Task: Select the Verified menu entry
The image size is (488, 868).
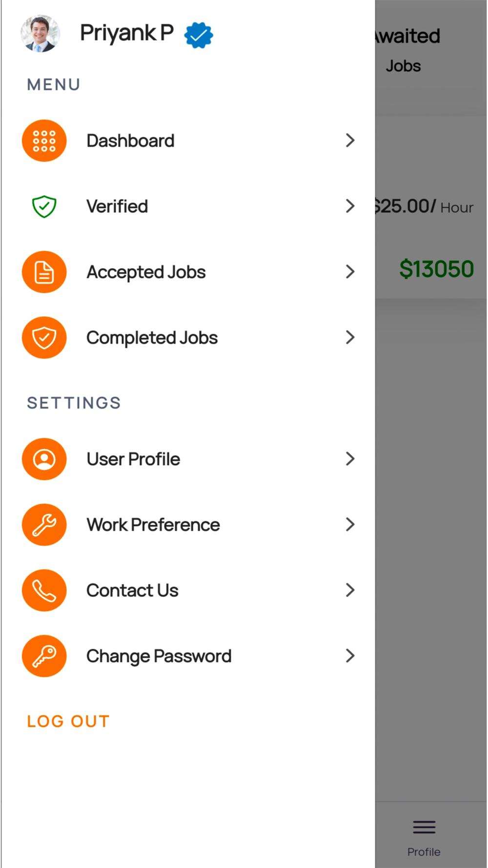Action: point(188,207)
